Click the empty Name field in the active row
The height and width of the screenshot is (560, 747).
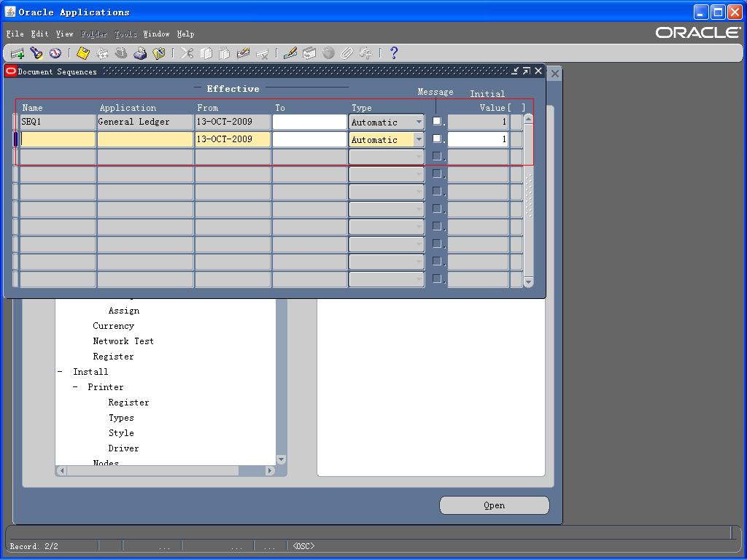58,139
